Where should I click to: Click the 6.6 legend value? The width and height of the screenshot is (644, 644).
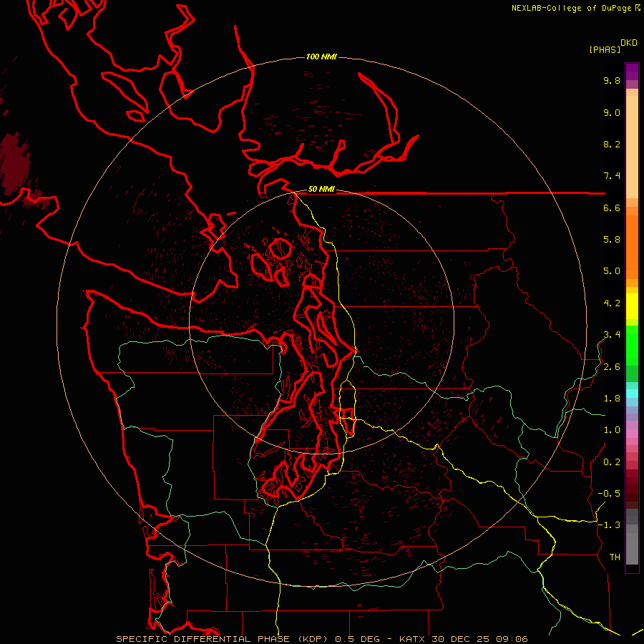(x=612, y=208)
